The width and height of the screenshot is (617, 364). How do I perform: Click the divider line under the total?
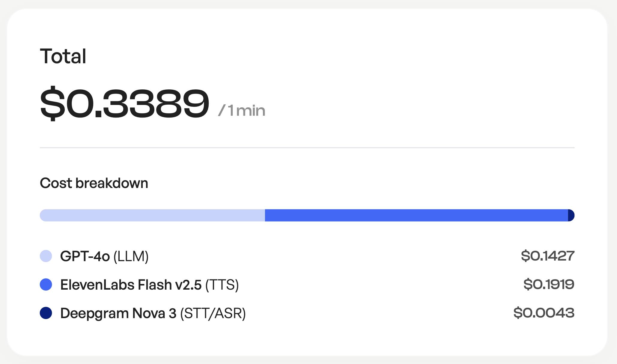click(307, 148)
